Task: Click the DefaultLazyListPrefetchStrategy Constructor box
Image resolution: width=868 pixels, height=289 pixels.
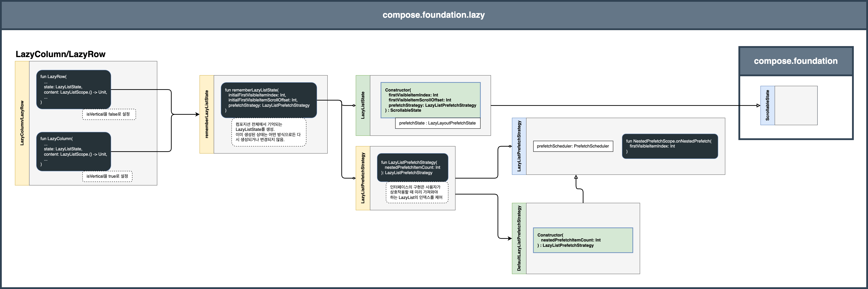Action: [x=583, y=240]
